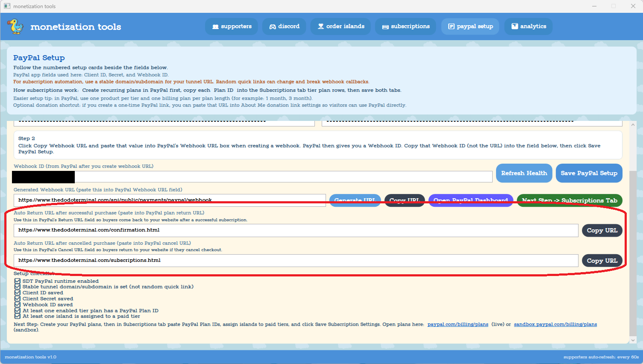Click the Generated Webhook URL field

point(170,200)
